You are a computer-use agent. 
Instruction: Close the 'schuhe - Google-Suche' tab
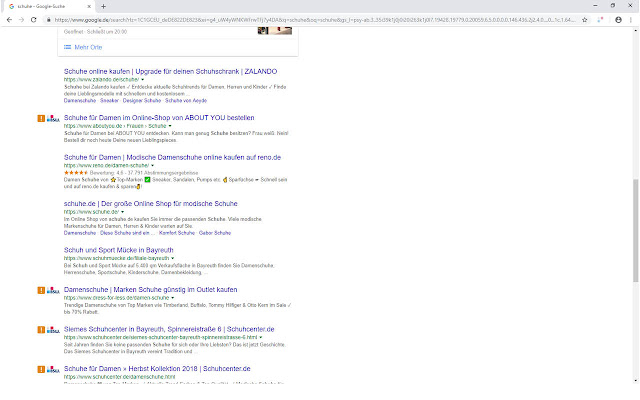point(89,7)
